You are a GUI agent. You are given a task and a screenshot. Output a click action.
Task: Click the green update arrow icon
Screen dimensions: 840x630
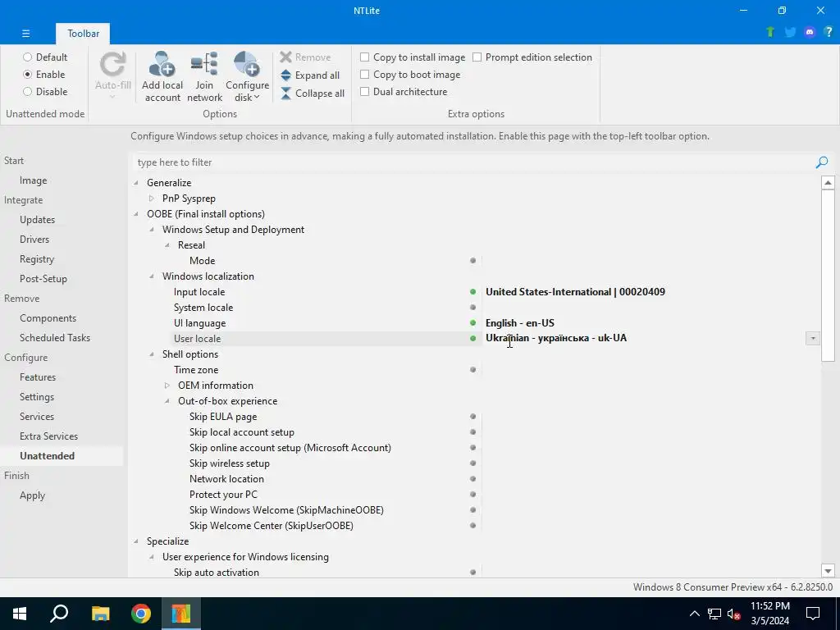[x=770, y=32]
